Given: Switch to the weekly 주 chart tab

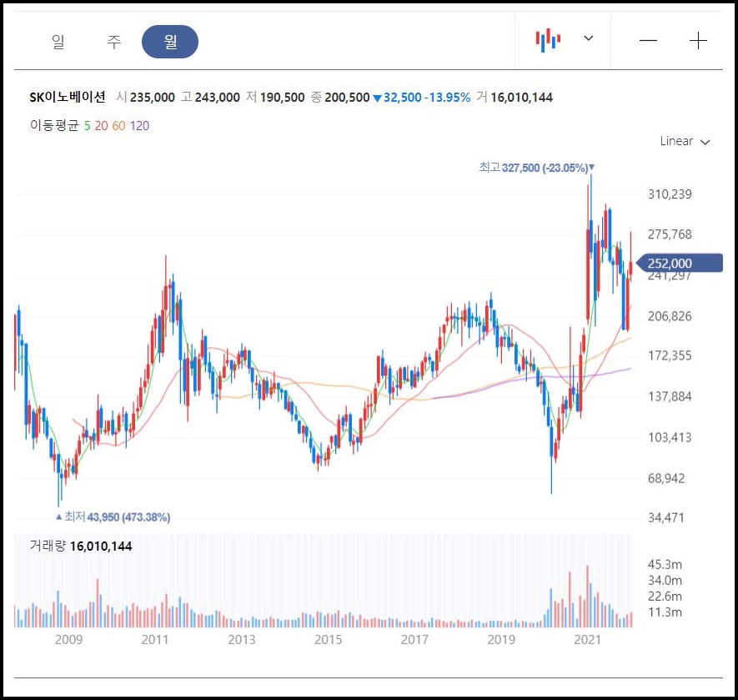Looking at the screenshot, I should coord(113,42).
